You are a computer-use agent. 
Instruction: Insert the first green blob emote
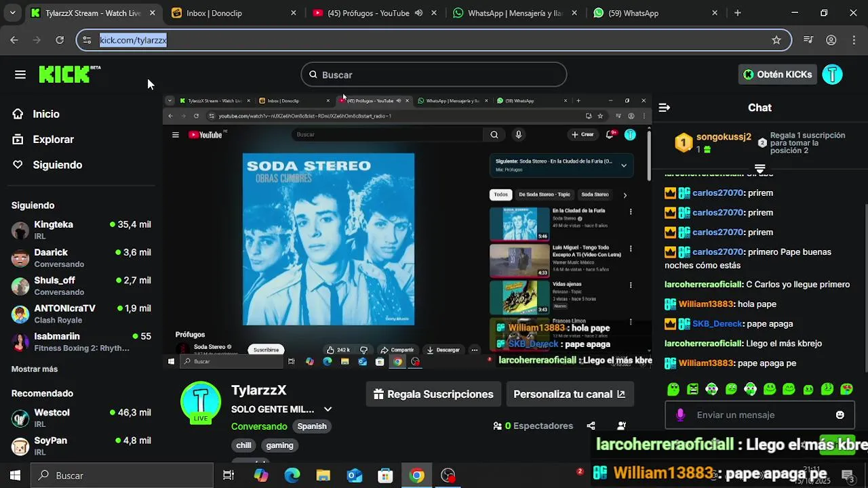coord(673,389)
